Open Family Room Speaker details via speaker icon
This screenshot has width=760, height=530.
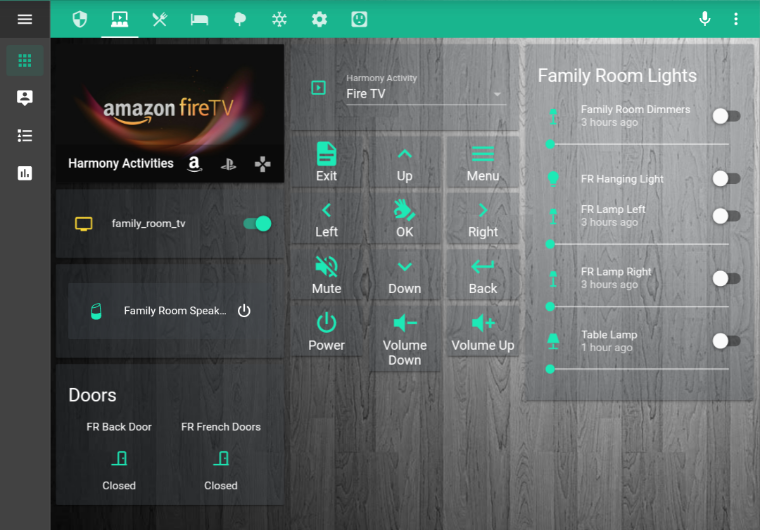(x=96, y=311)
